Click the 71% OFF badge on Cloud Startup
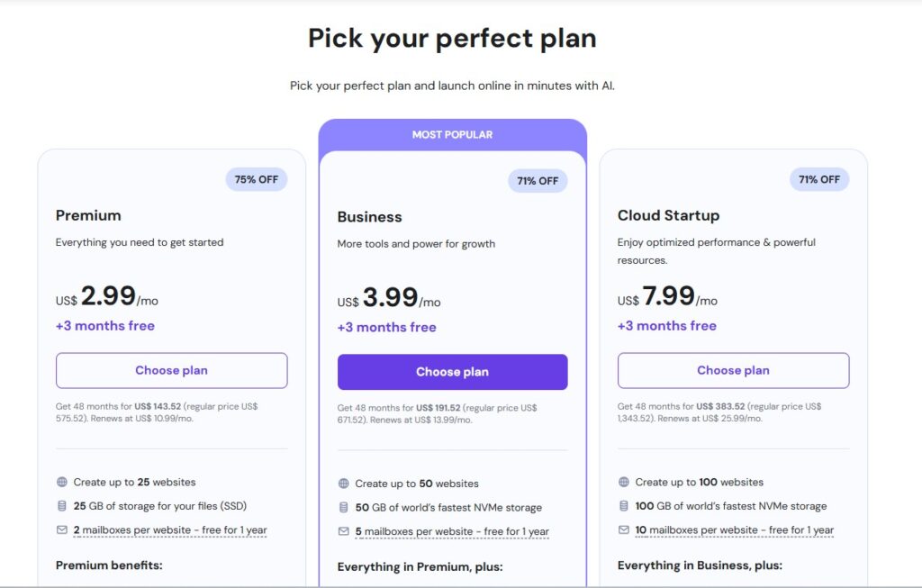 click(819, 179)
